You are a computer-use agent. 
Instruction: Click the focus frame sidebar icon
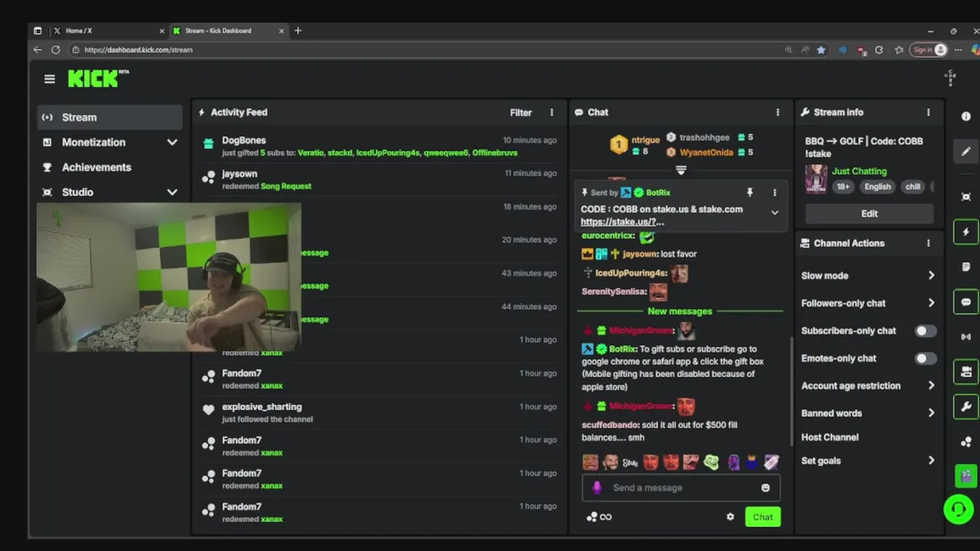(966, 197)
